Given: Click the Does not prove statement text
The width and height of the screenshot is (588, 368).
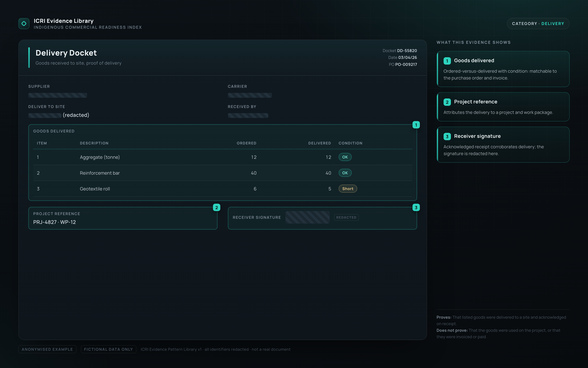Looking at the screenshot, I should [498, 333].
